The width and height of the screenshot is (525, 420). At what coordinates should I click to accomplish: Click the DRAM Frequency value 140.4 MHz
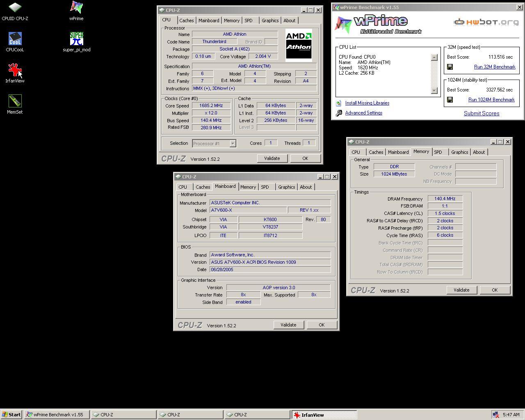(445, 199)
